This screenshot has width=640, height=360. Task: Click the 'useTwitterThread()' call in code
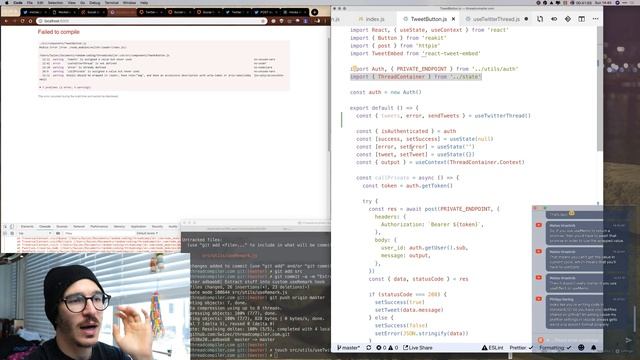tap(502, 116)
